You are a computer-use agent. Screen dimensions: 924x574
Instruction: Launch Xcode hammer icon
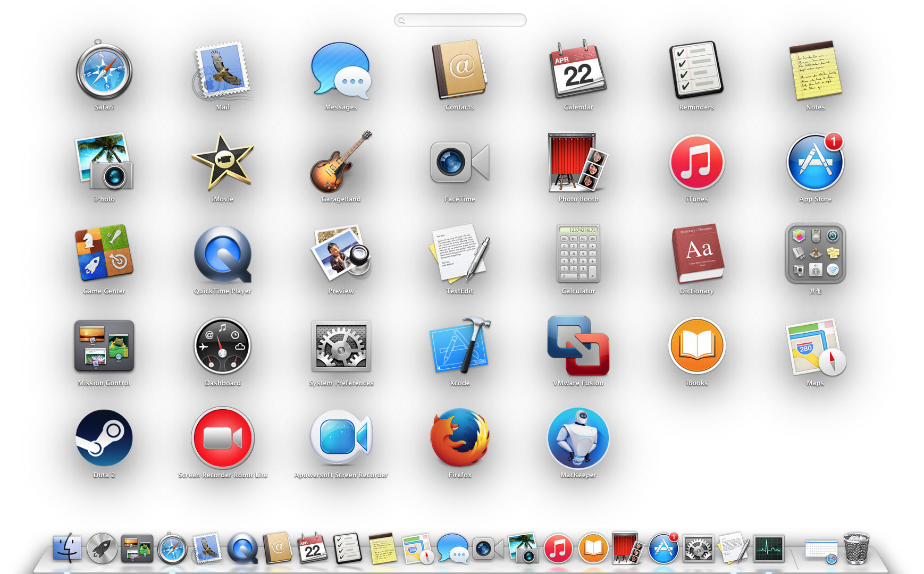tap(460, 345)
